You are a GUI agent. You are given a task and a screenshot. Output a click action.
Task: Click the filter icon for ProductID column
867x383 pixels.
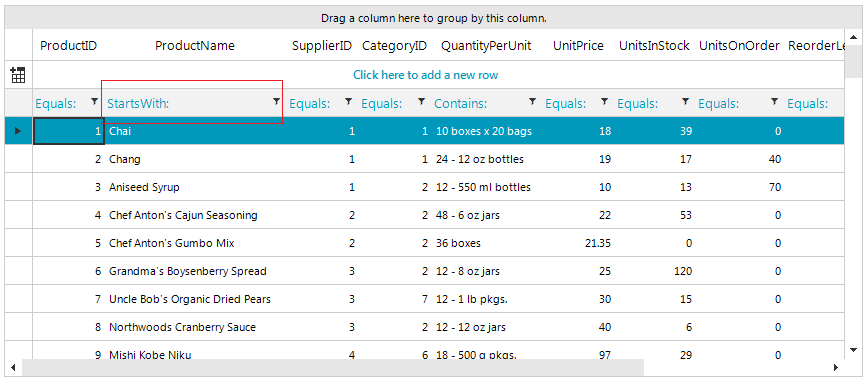(x=95, y=101)
